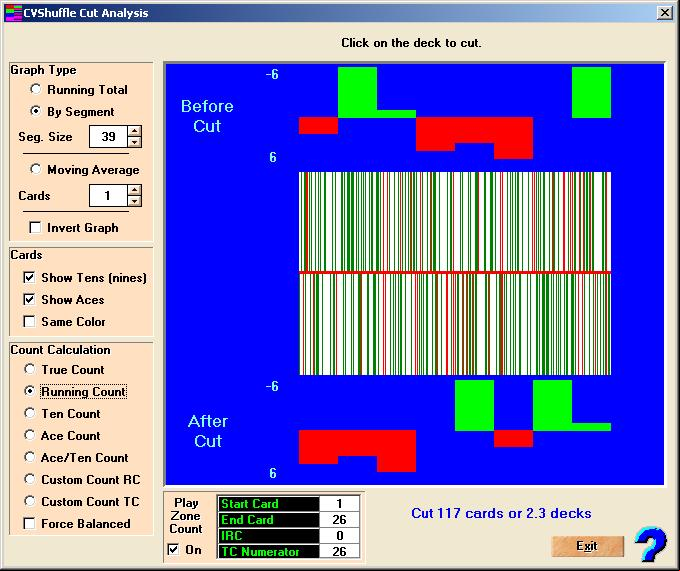Click the TC Numerator label
Image resolution: width=680 pixels, height=571 pixels.
[x=268, y=551]
